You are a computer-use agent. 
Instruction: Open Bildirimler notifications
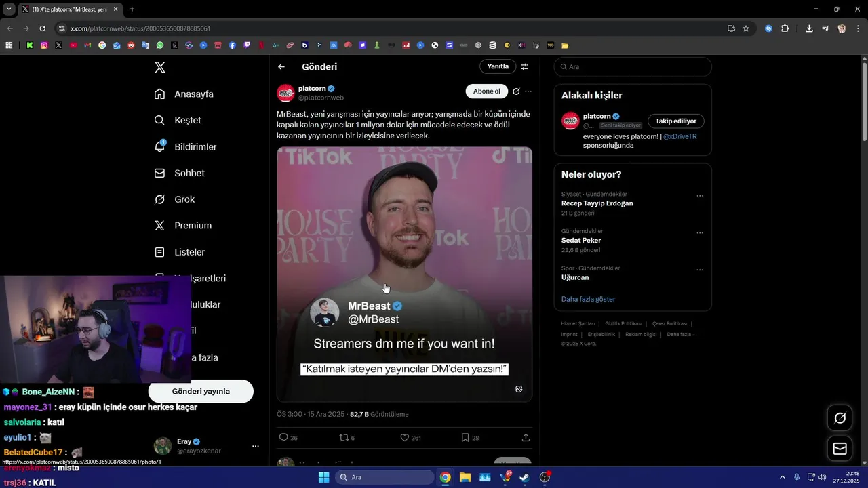pos(185,146)
